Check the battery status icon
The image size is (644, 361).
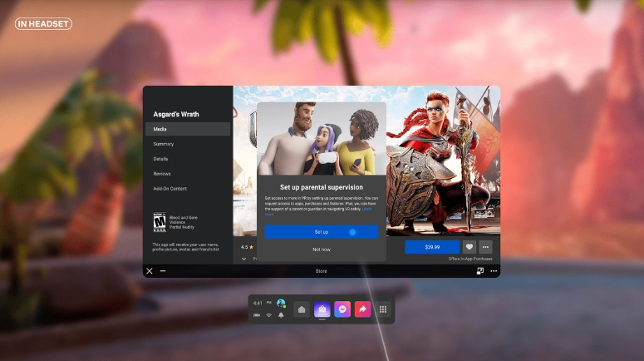coord(257,315)
